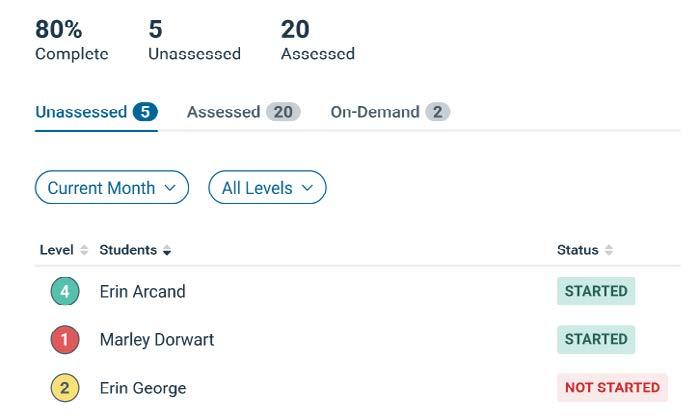Click the Unassessed count badge showing 5
Viewport: 698px width, 416px height.
pos(145,112)
